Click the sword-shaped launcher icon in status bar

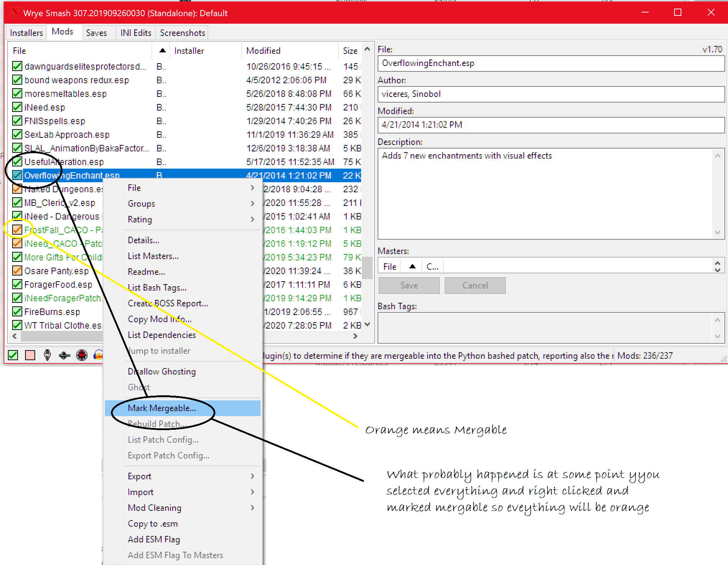pyautogui.click(x=65, y=355)
